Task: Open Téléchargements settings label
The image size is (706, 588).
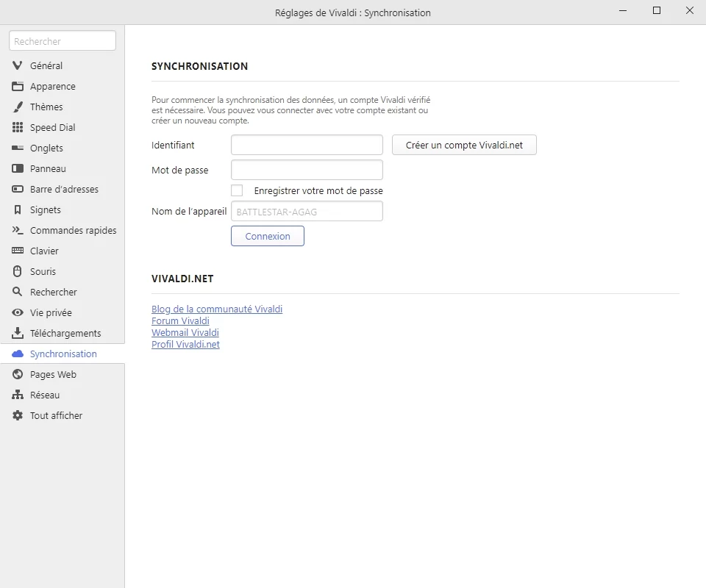Action: 65,334
